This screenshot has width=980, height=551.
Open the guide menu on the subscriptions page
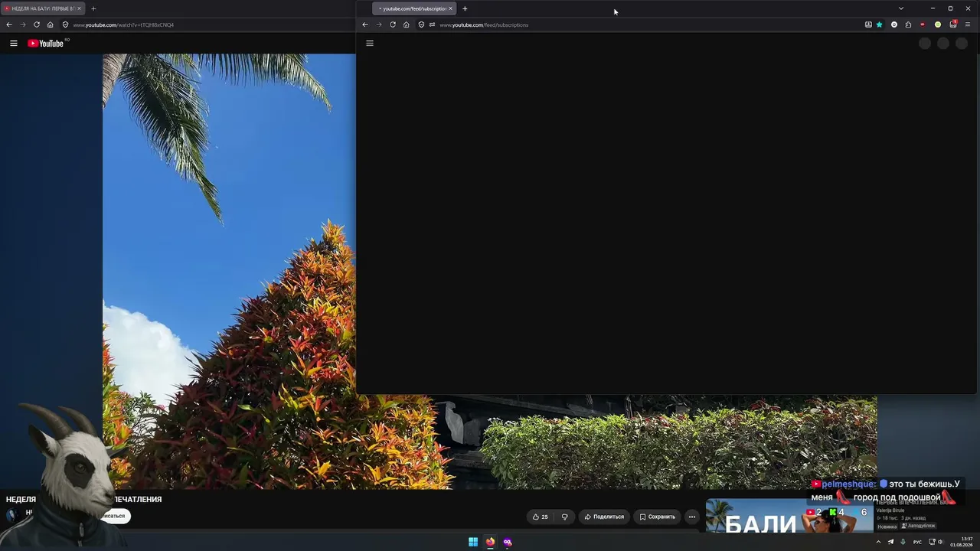(x=370, y=43)
